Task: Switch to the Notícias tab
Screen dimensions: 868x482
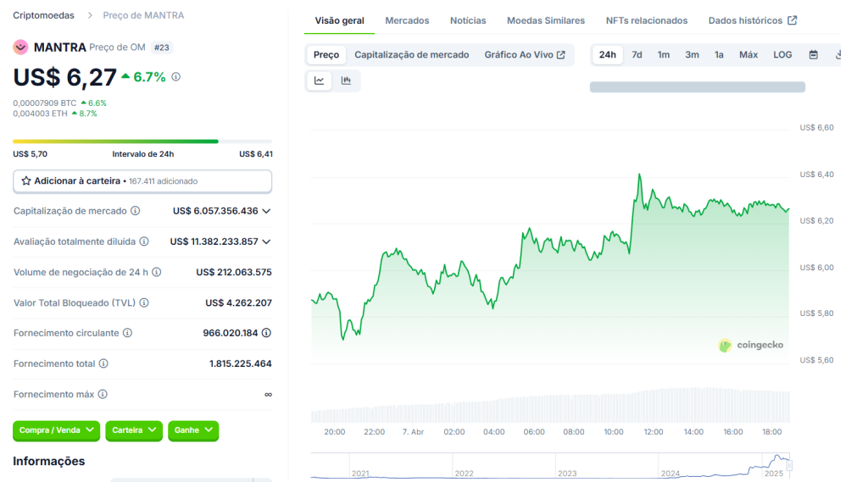Action: tap(468, 20)
